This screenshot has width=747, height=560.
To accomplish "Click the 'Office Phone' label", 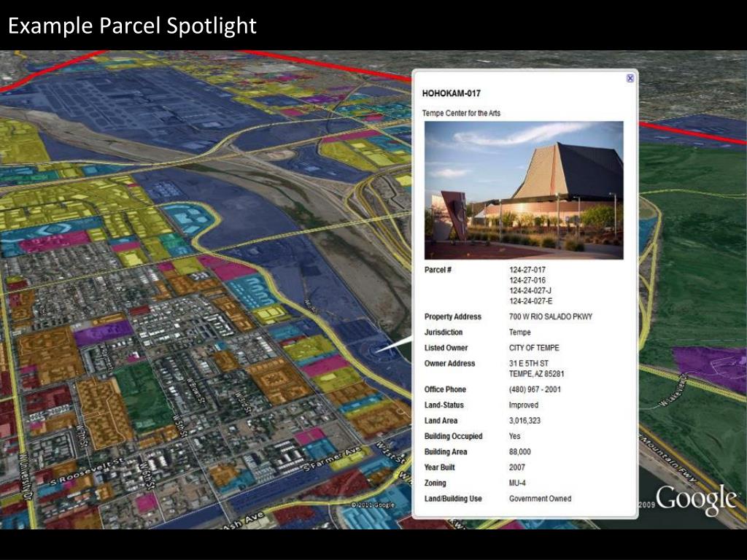I will point(445,389).
